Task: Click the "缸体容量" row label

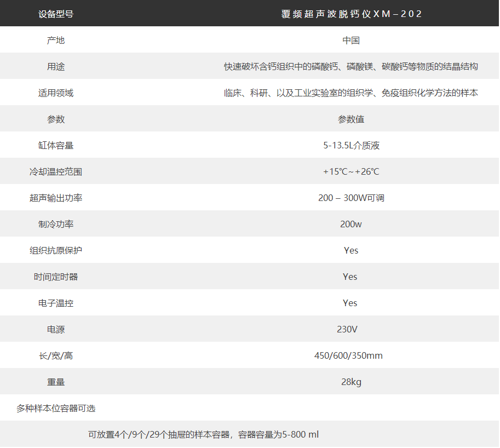Action: tap(56, 145)
